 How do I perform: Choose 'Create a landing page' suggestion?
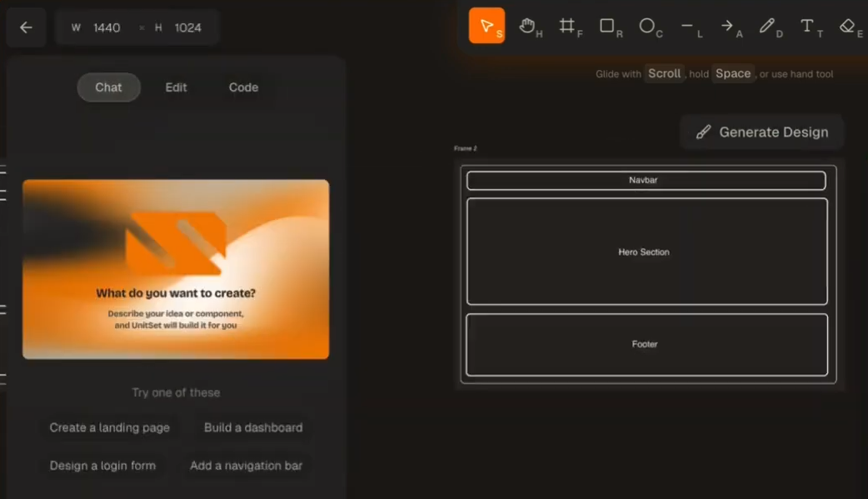coord(109,427)
